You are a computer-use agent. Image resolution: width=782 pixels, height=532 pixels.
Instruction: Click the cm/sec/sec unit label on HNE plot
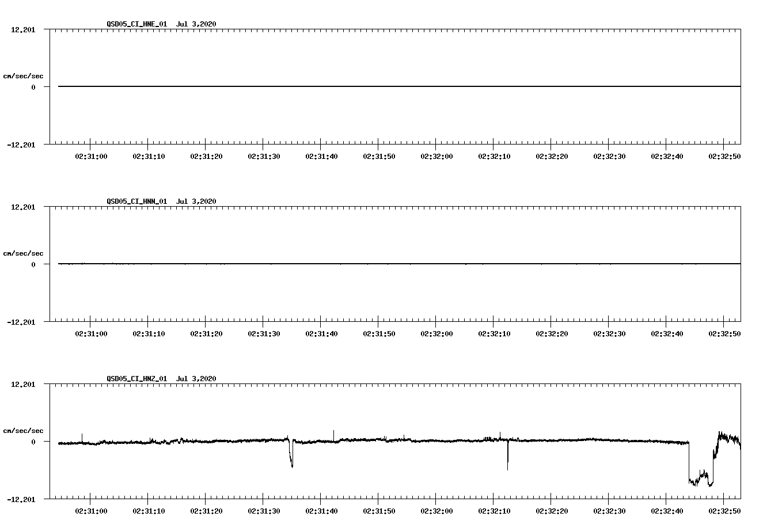pyautogui.click(x=23, y=76)
